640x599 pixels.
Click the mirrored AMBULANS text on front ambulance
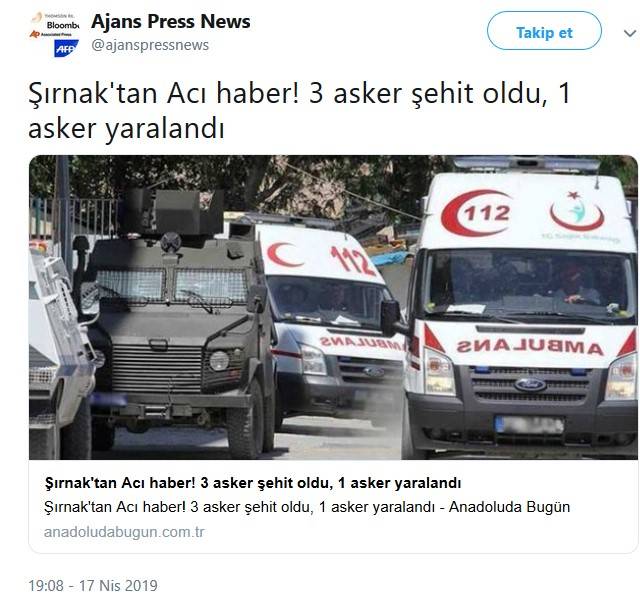click(x=530, y=347)
